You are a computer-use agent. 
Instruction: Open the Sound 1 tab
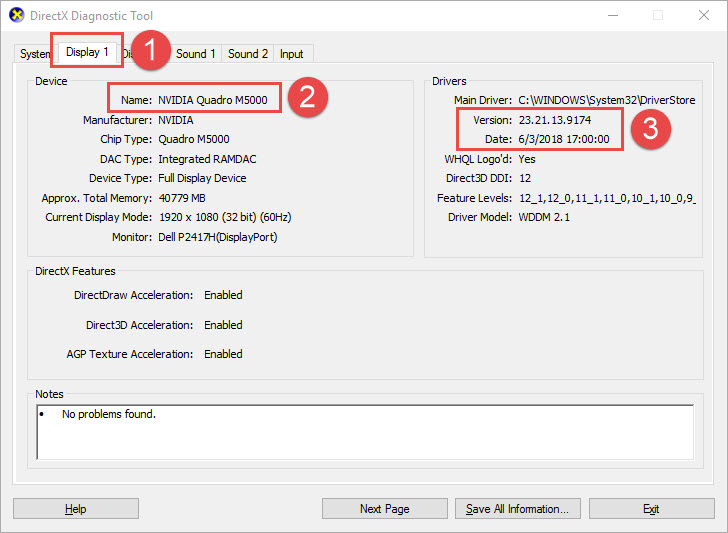(195, 54)
